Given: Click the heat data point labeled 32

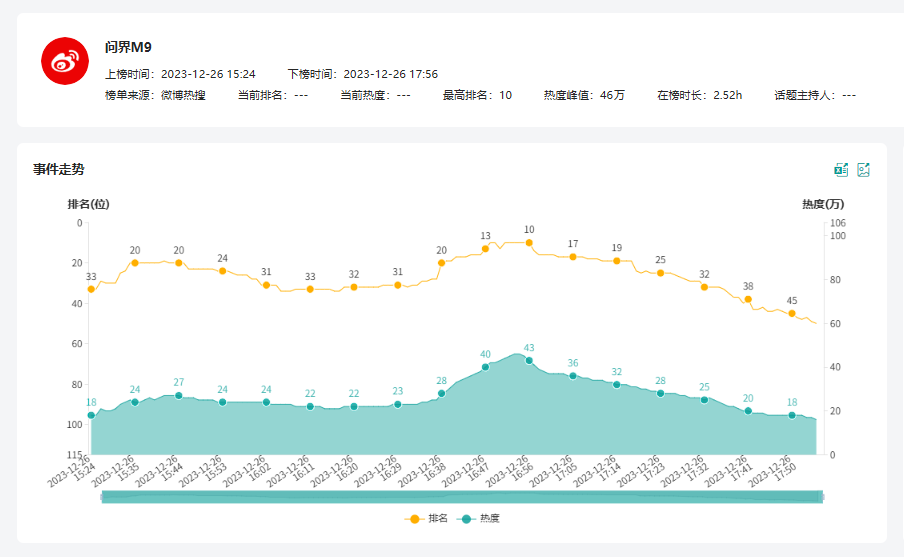Looking at the screenshot, I should [x=616, y=385].
